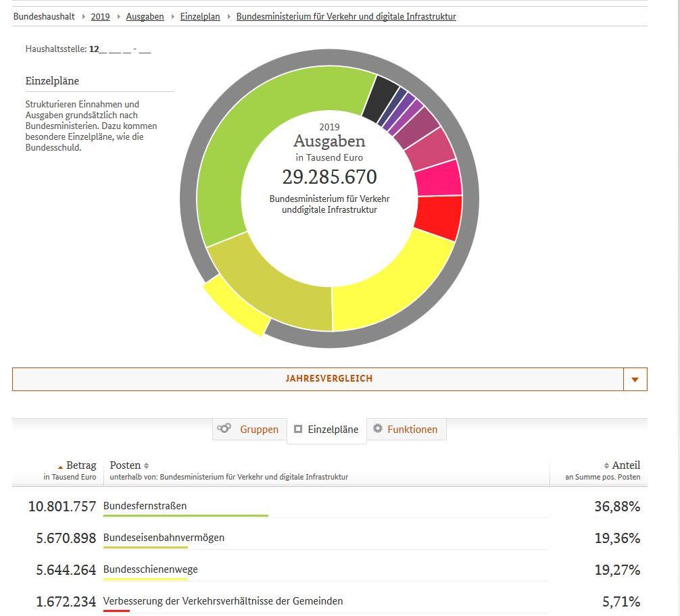Screen dimensions: 680x616
Task: Open Bundesfernstraßen budget item
Action: pos(145,506)
